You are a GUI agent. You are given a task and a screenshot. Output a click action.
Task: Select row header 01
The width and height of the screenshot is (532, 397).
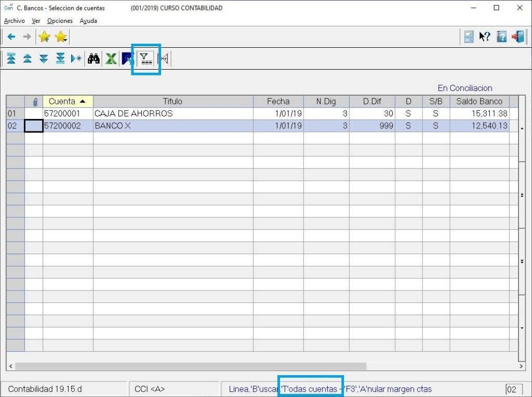click(15, 113)
